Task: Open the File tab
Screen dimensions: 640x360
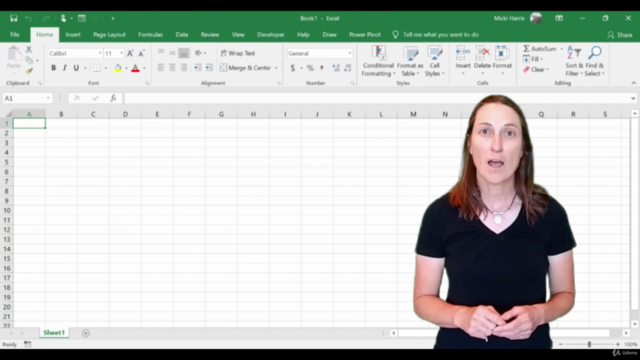Action: 15,35
